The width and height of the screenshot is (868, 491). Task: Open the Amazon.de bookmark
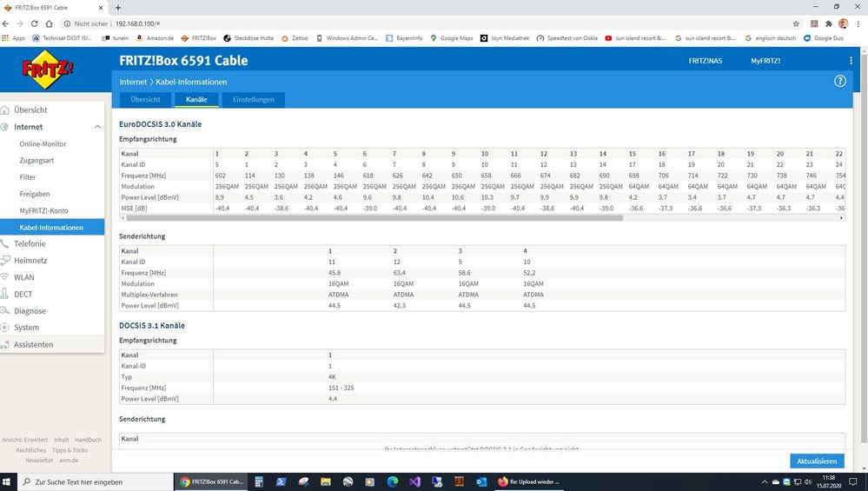(155, 38)
